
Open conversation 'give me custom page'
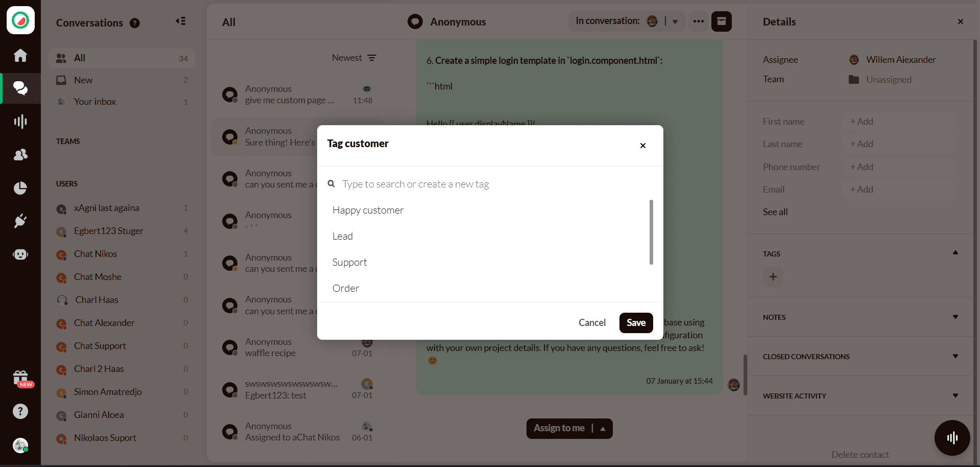pyautogui.click(x=298, y=95)
